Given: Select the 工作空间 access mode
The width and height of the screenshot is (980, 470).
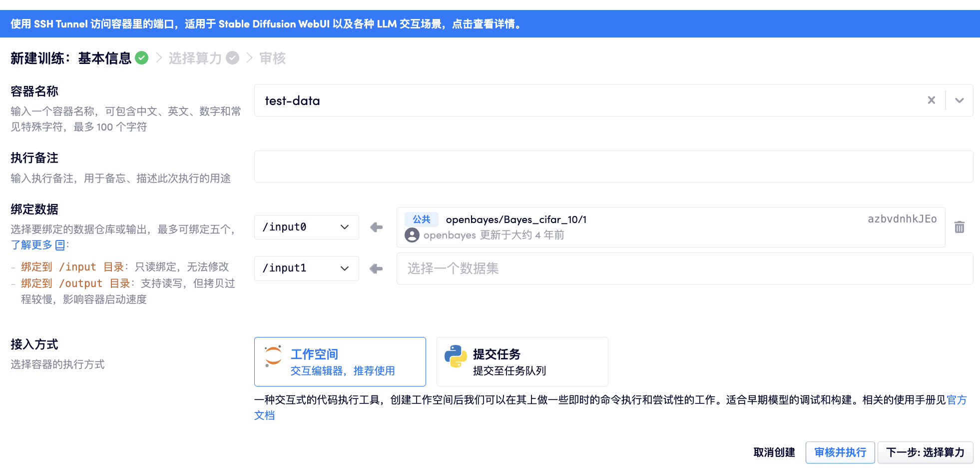Looking at the screenshot, I should click(x=340, y=361).
